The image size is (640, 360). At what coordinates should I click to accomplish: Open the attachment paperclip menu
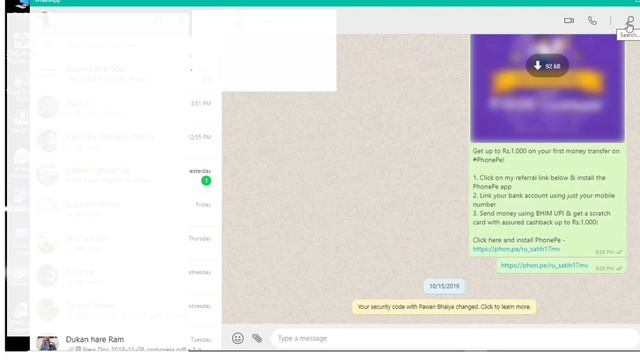coord(257,338)
